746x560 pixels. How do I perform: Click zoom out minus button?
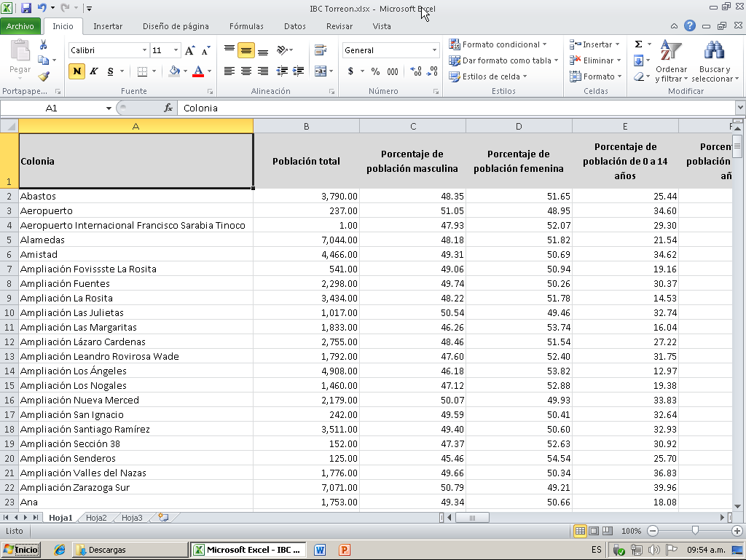(653, 531)
